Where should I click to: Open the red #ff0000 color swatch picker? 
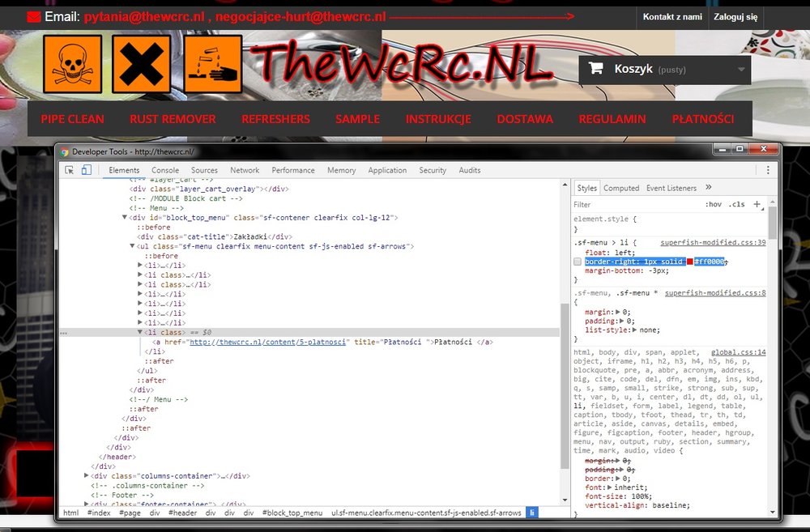(x=689, y=262)
